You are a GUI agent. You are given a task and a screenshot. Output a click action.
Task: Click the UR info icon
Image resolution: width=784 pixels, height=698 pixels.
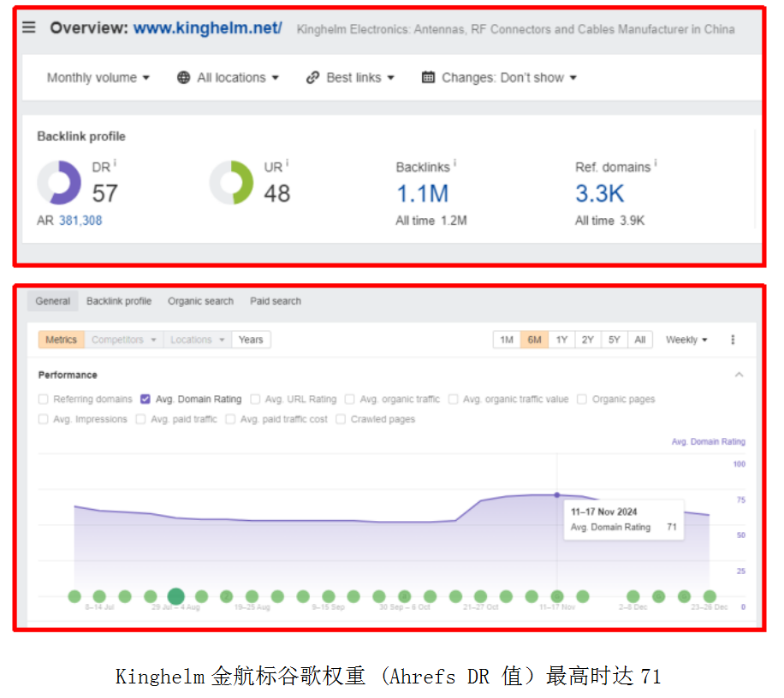pos(287,163)
